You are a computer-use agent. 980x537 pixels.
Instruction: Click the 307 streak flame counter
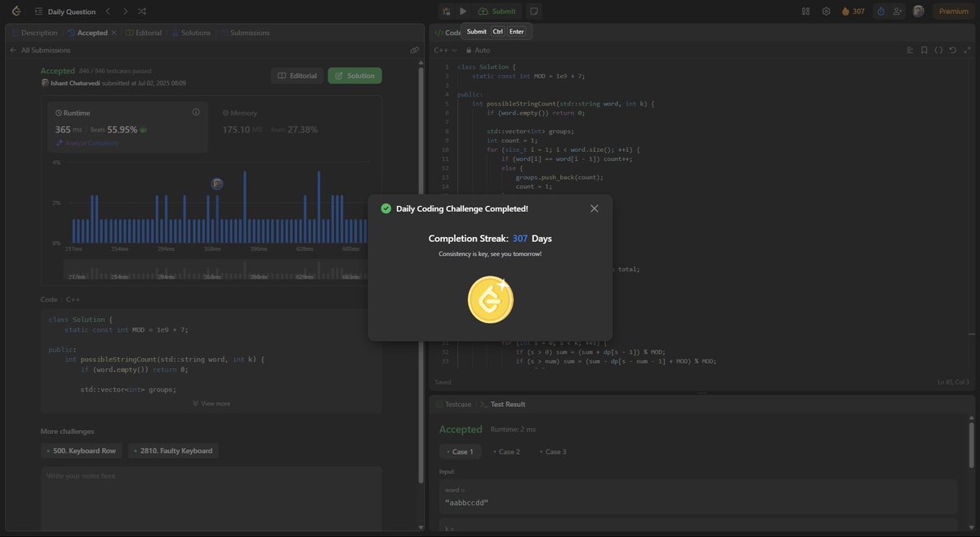[853, 11]
